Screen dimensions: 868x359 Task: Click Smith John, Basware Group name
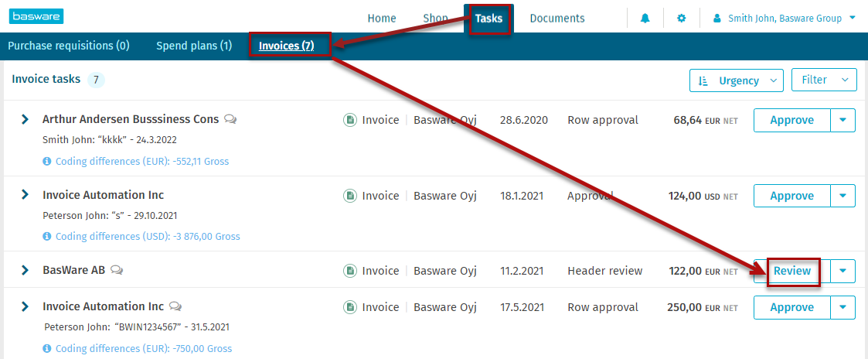[787, 19]
